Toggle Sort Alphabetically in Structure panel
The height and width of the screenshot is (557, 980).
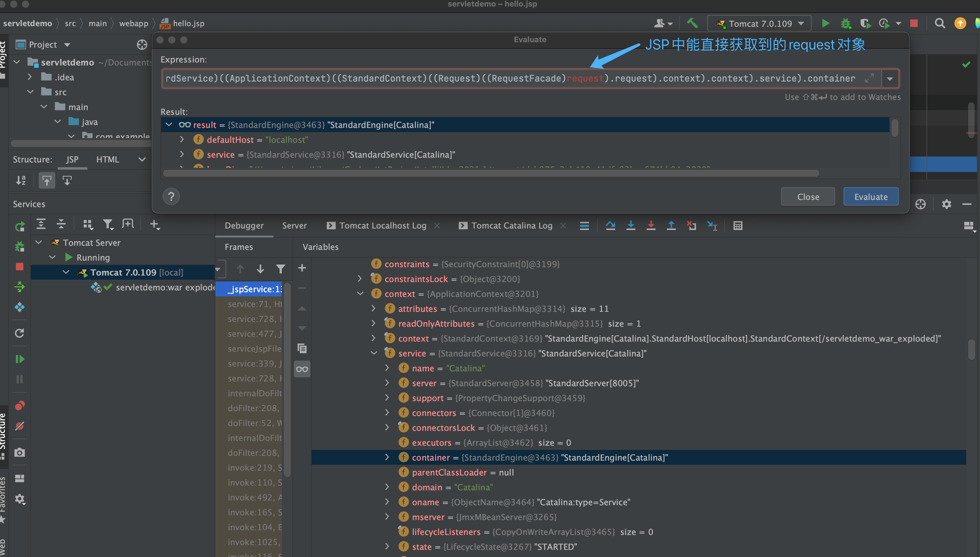click(21, 180)
